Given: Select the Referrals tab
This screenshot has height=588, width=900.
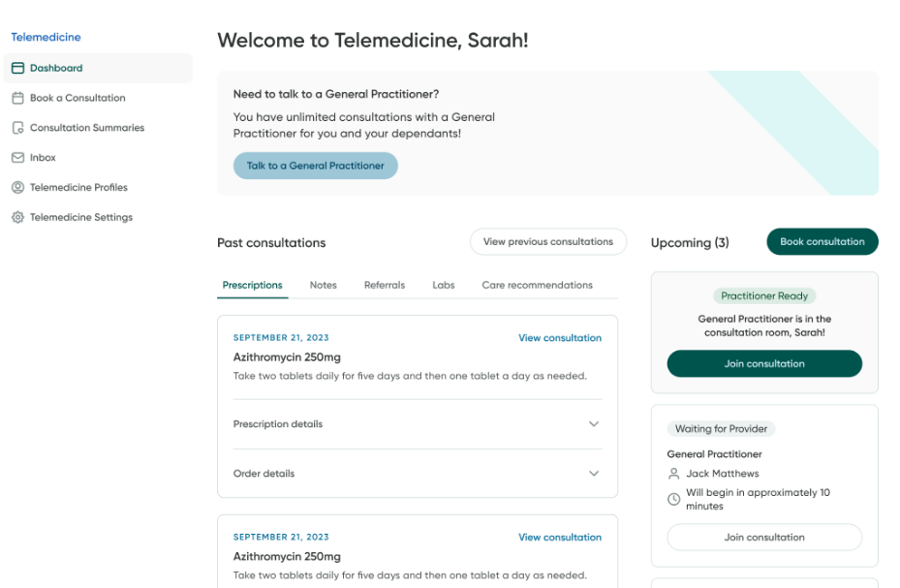Looking at the screenshot, I should (x=384, y=285).
